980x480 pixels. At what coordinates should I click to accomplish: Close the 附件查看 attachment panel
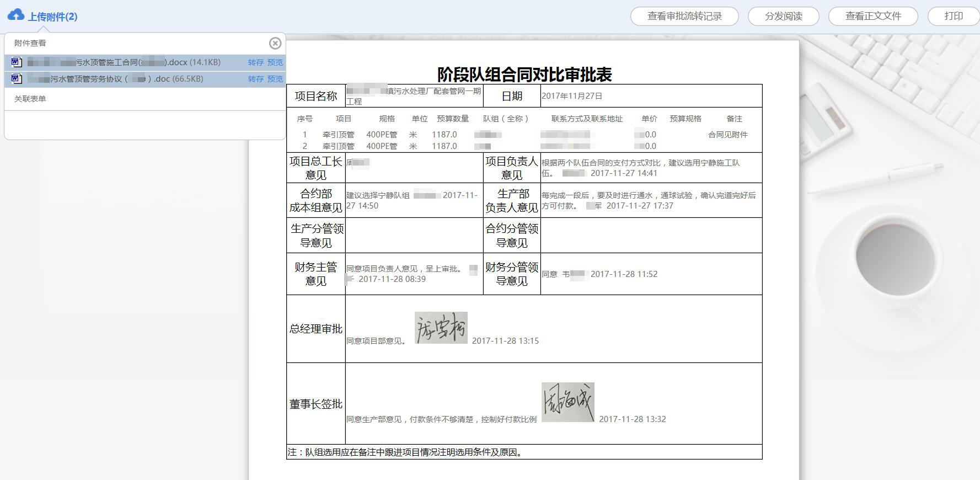pyautogui.click(x=275, y=43)
